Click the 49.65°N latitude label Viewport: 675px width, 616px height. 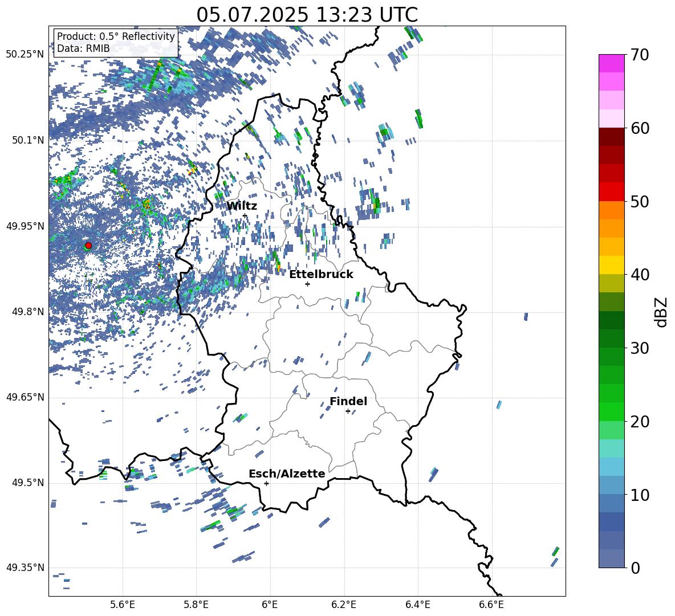pos(26,398)
